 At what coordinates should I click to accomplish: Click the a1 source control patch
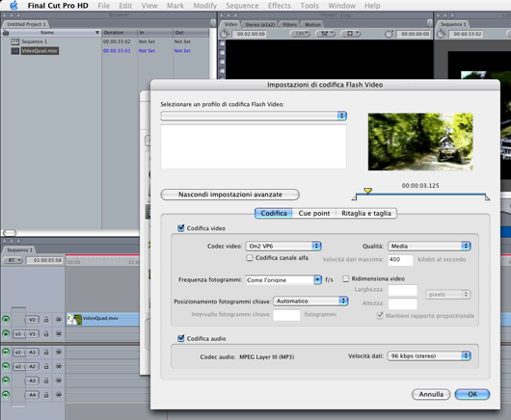click(18, 353)
